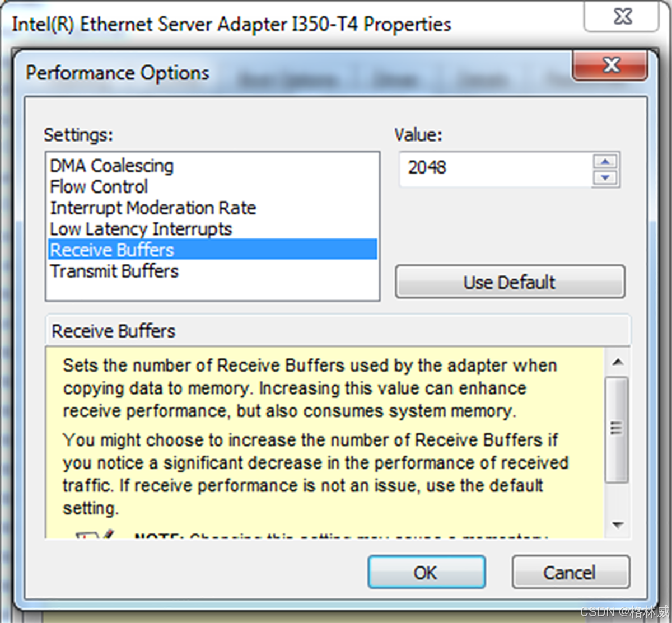Increase Value with the up spinner arrow
This screenshot has height=623, width=672.
click(x=605, y=162)
